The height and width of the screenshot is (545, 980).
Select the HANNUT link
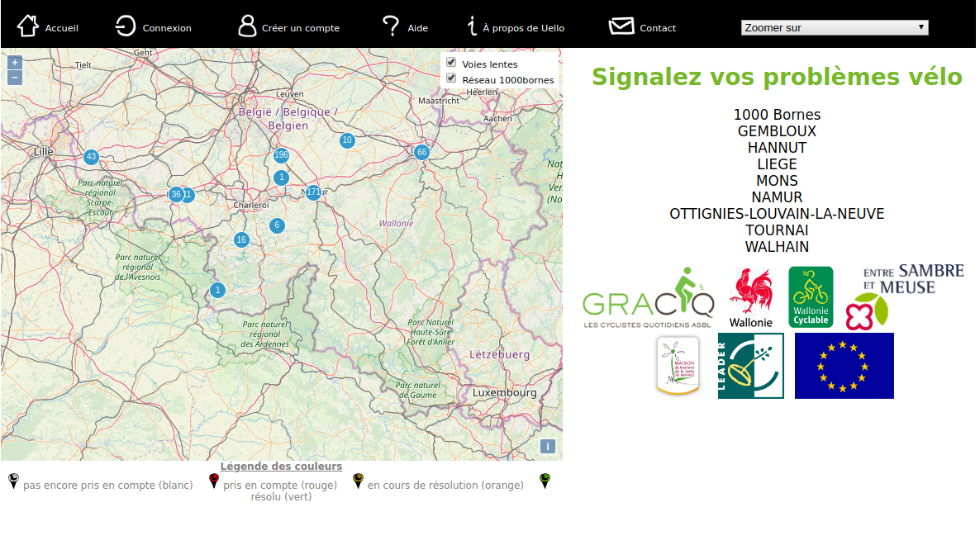(x=777, y=148)
